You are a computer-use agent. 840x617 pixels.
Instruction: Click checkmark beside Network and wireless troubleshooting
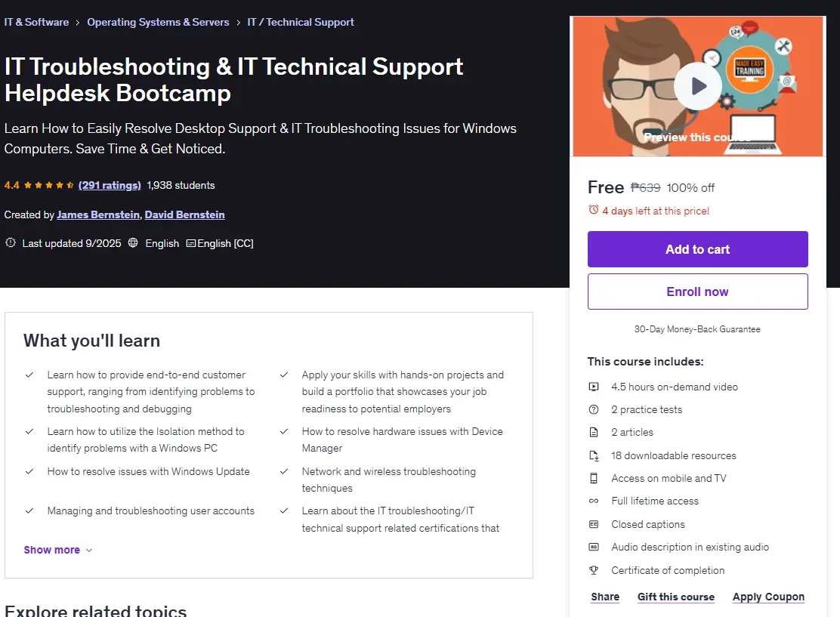pyautogui.click(x=284, y=471)
